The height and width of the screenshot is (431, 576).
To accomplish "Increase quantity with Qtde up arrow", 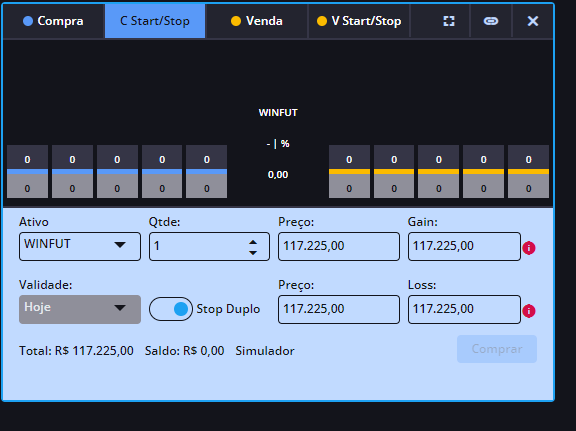I will point(253,242).
